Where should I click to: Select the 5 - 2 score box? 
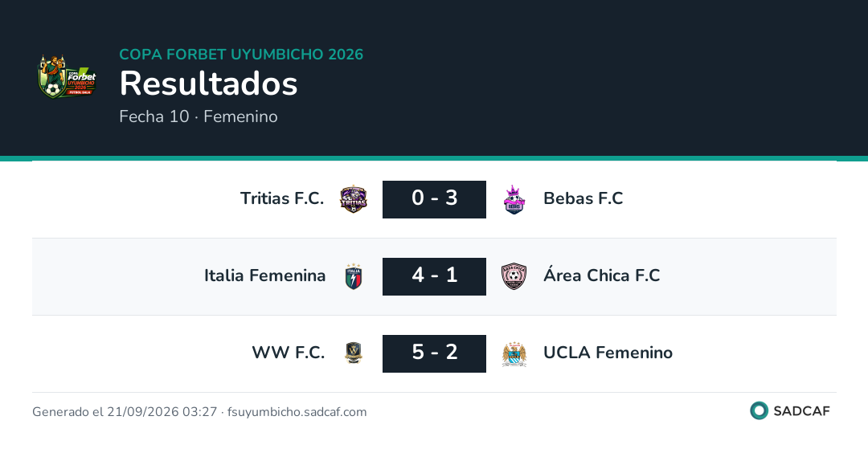[x=435, y=353]
